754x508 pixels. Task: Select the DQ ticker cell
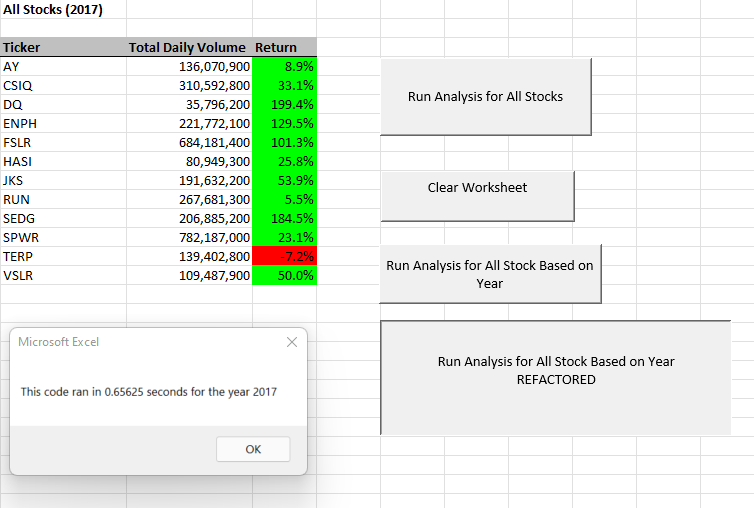[63, 104]
